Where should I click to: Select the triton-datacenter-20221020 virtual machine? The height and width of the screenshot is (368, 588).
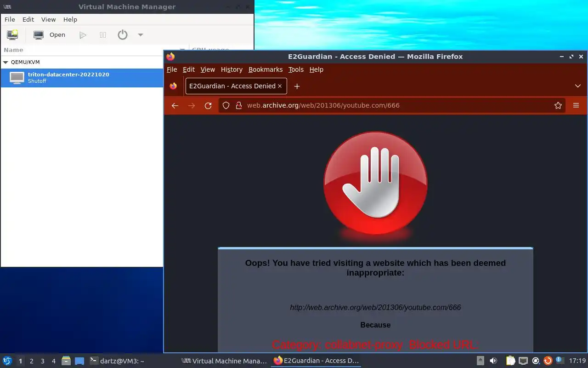(x=82, y=78)
